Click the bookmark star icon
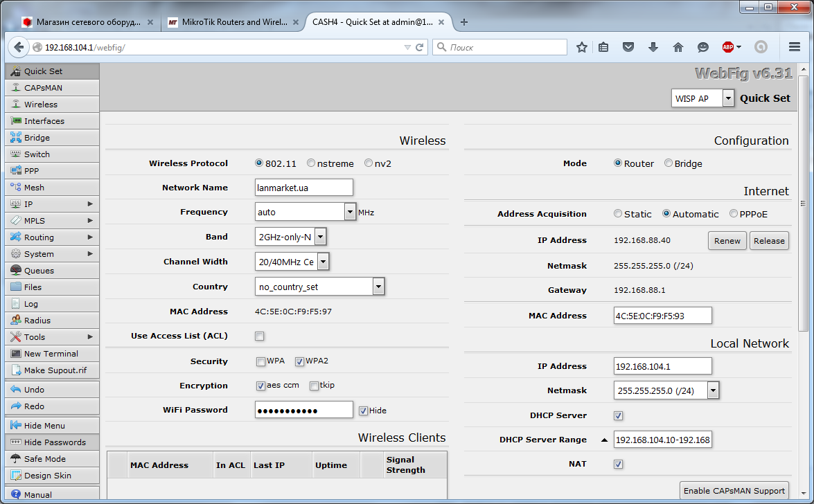Screen dimensions: 814x504 pyautogui.click(x=582, y=47)
